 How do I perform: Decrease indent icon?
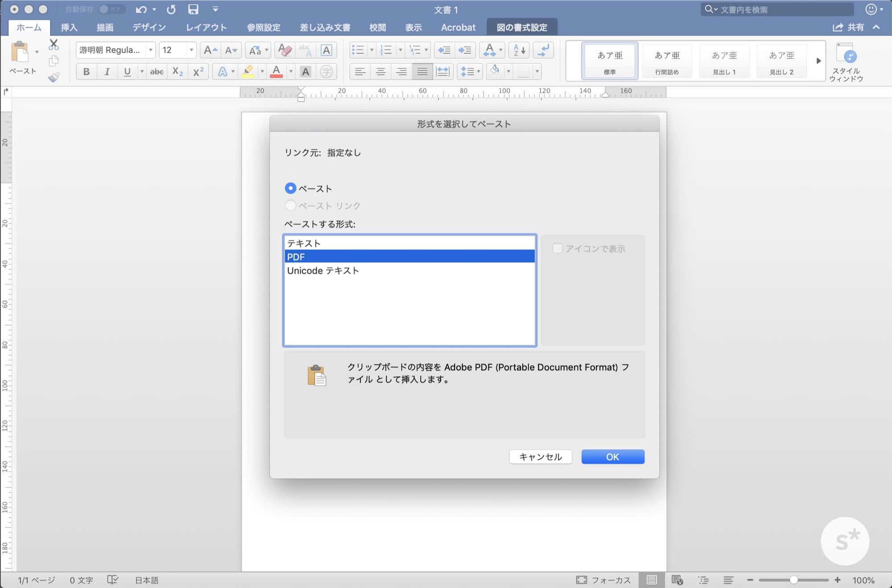click(444, 50)
